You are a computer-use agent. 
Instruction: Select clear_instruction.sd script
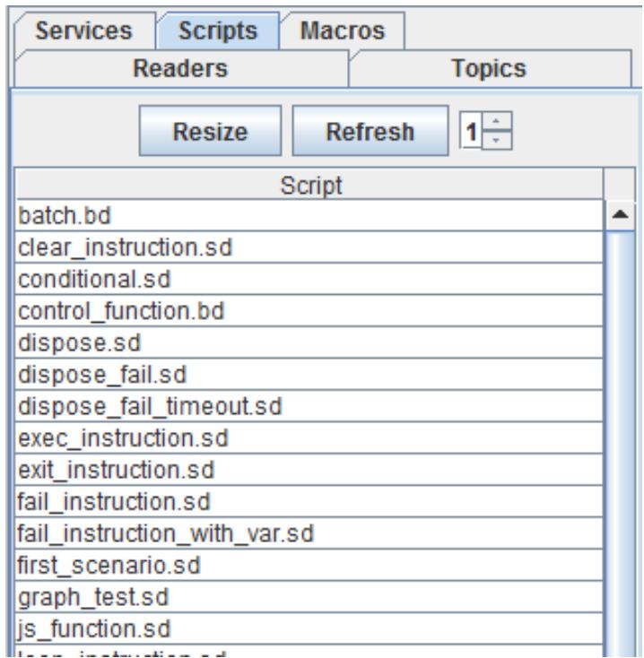(x=309, y=247)
